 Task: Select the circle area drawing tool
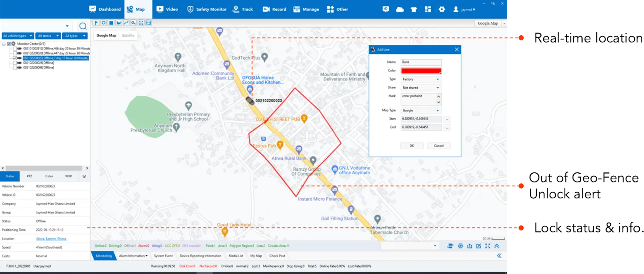coord(103,23)
